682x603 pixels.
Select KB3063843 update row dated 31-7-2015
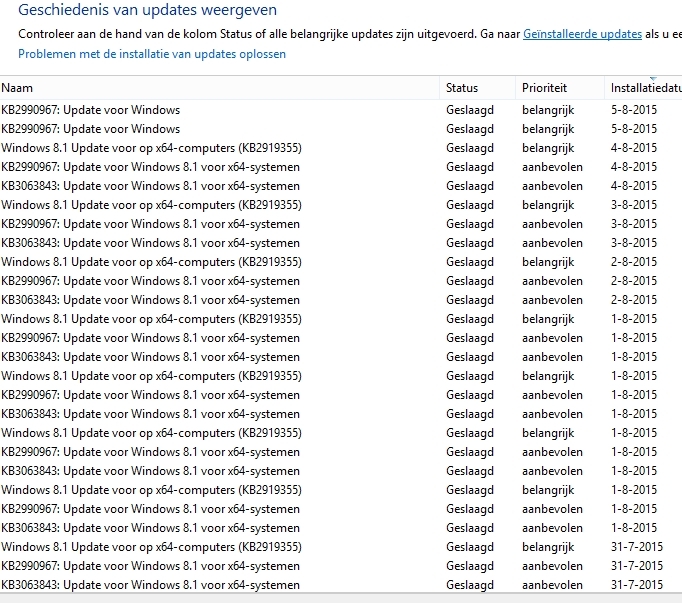coord(341,585)
